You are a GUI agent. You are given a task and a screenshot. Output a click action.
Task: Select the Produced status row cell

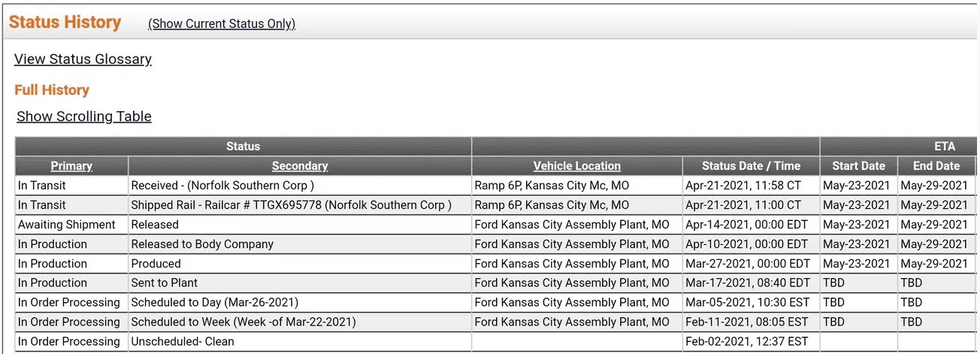click(x=156, y=263)
